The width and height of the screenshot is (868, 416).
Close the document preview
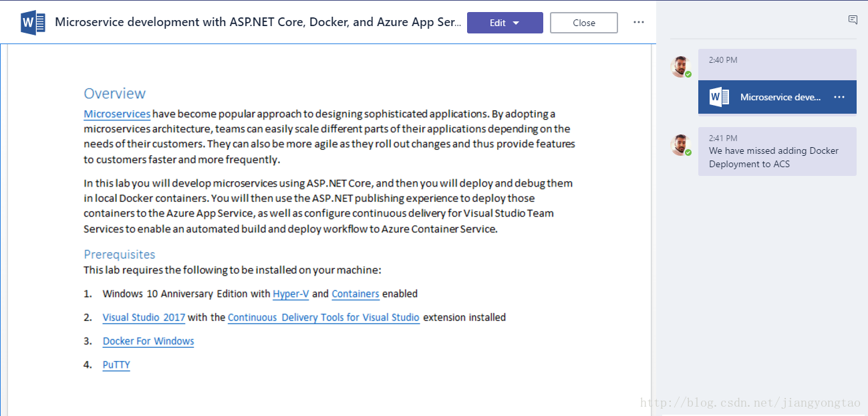583,23
